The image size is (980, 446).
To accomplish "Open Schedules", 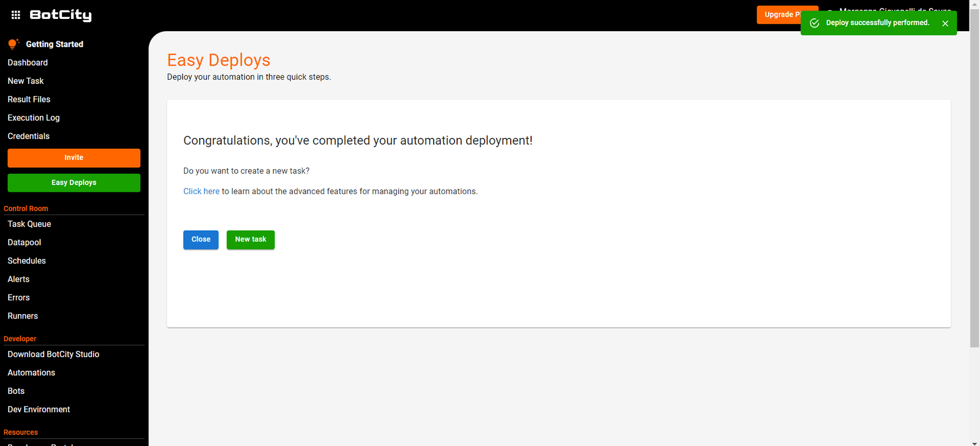I will pos(27,261).
